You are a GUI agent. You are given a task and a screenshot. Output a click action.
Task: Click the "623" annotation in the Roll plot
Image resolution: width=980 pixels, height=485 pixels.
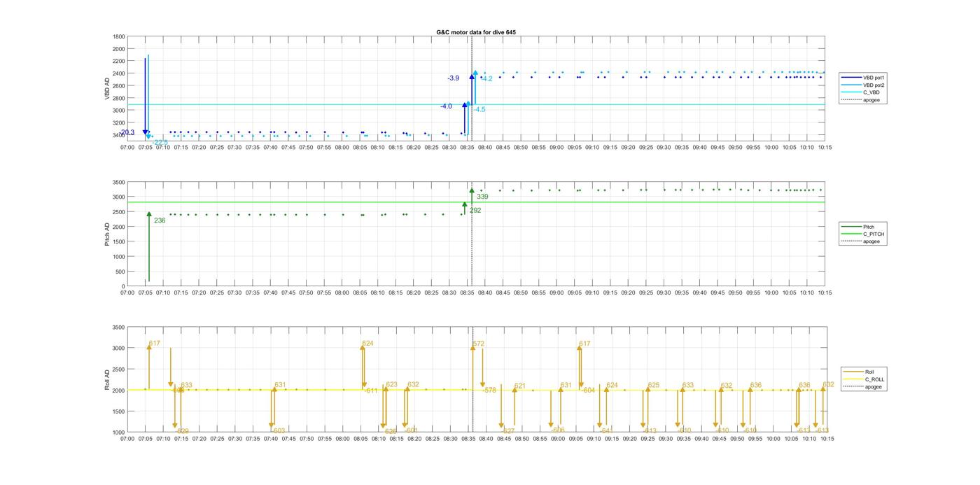pos(391,384)
